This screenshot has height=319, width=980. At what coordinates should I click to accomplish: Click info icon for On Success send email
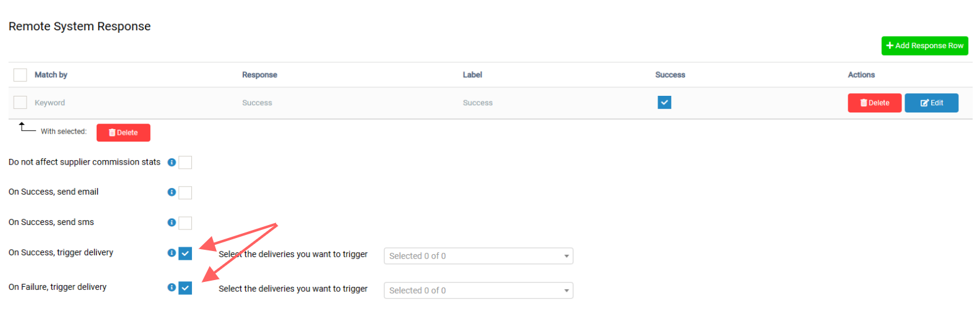pyautogui.click(x=171, y=192)
